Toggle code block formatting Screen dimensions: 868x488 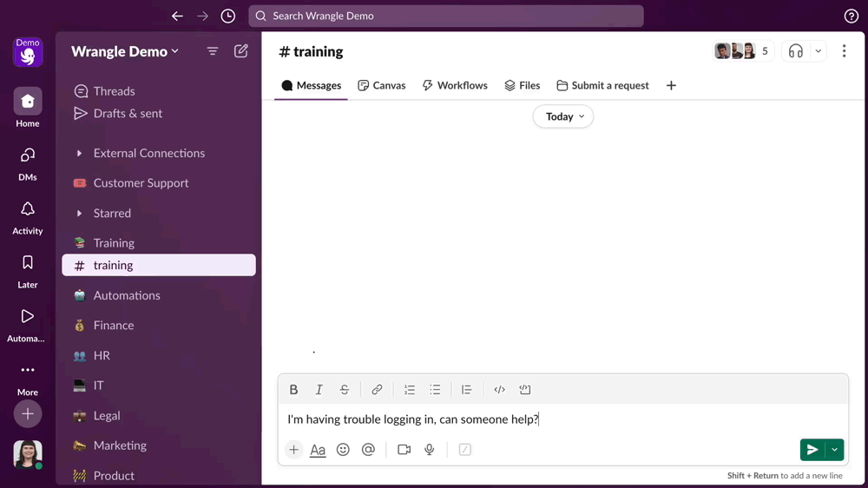point(525,390)
